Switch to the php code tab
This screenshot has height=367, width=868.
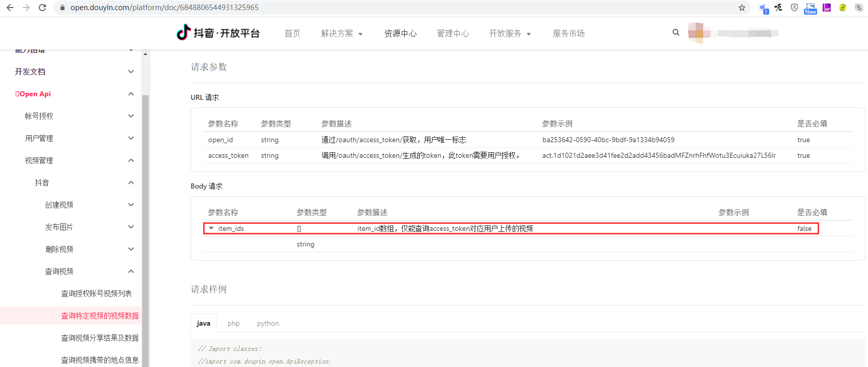pos(233,323)
